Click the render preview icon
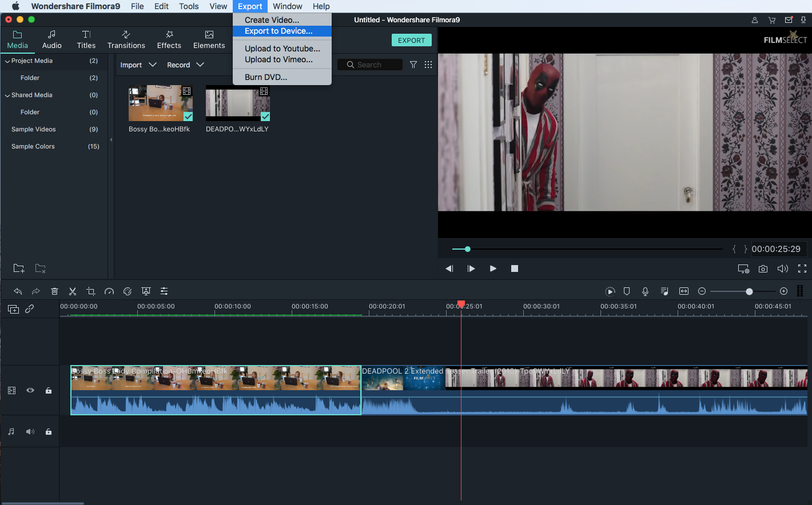Image resolution: width=812 pixels, height=505 pixels. coord(610,291)
